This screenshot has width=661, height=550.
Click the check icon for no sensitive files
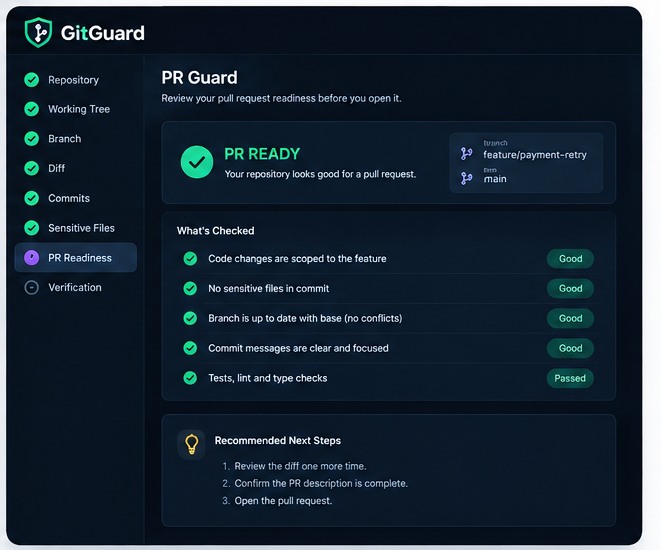[190, 288]
